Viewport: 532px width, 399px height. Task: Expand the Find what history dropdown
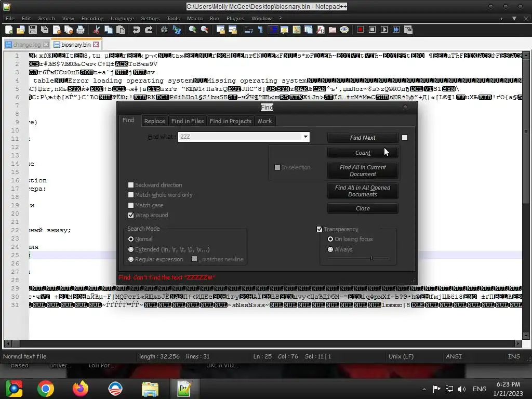point(305,137)
